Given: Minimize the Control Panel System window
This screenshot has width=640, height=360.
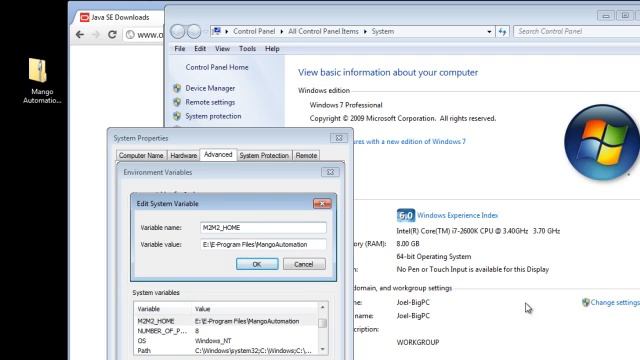Looking at the screenshot, I should tap(606, 16).
